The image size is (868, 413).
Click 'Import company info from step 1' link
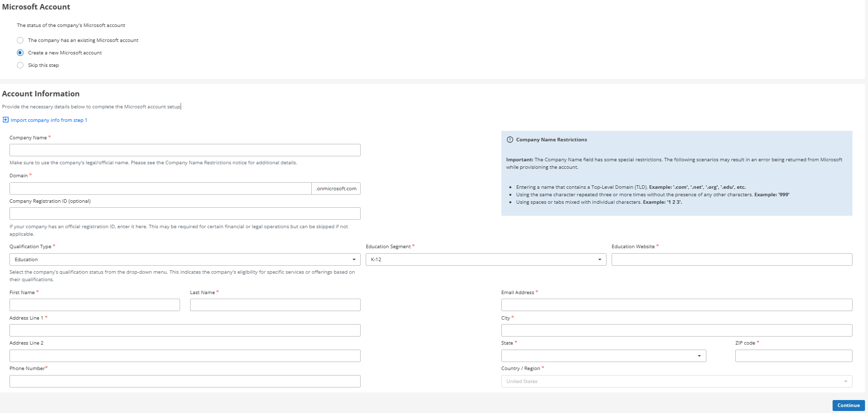(49, 120)
